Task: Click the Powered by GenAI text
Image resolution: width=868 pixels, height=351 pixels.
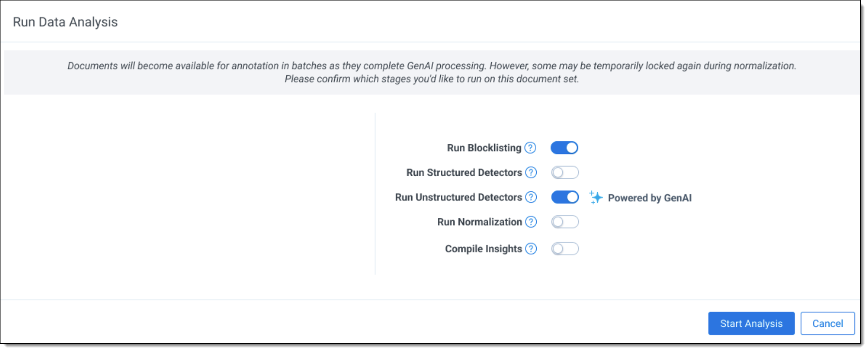Action: 650,198
